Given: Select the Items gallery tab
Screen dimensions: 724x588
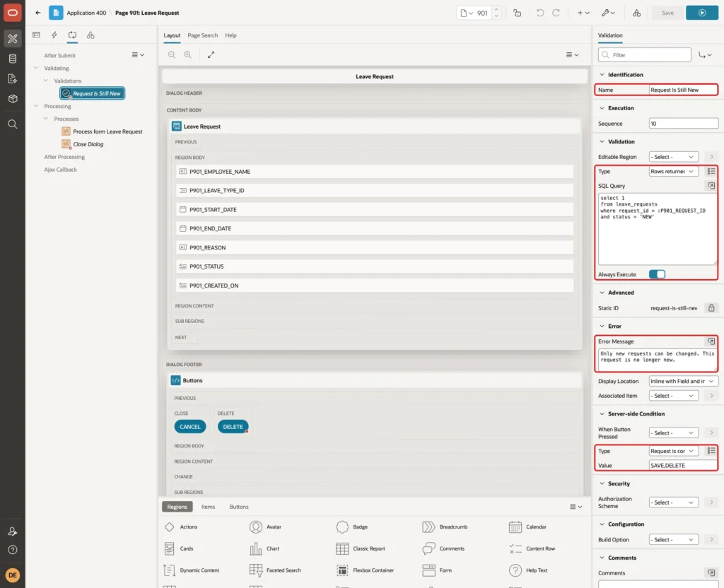Looking at the screenshot, I should [x=209, y=507].
